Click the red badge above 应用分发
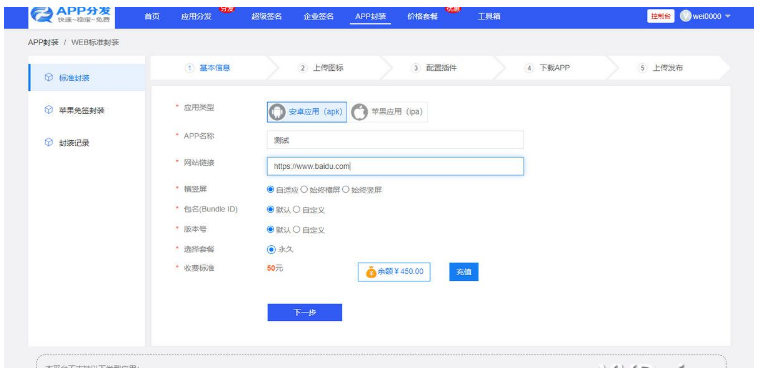760x368 pixels. [x=226, y=9]
